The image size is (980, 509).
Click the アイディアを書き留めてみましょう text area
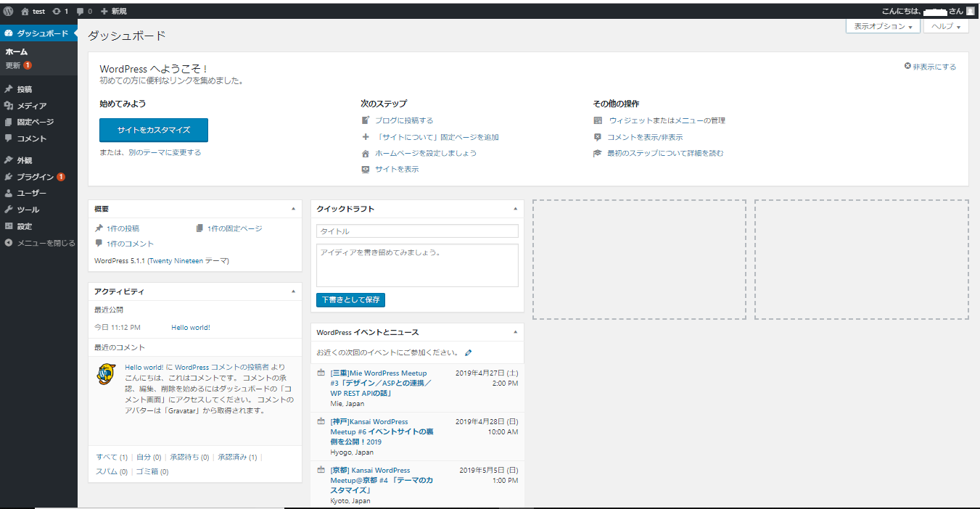(417, 265)
